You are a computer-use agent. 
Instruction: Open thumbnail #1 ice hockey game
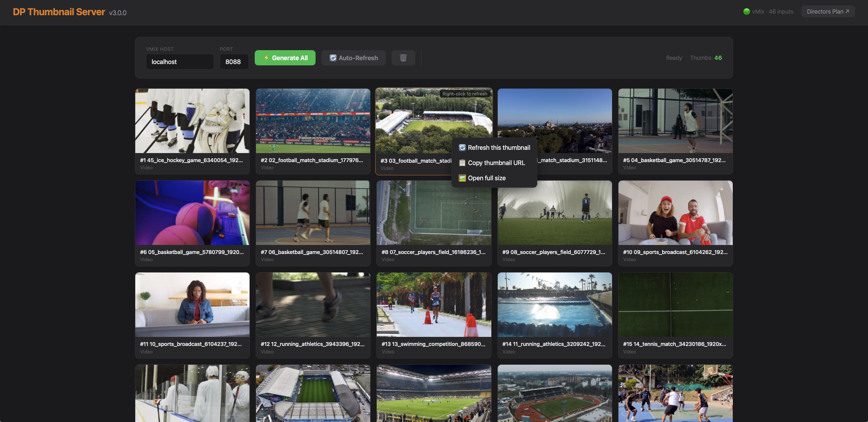point(192,121)
